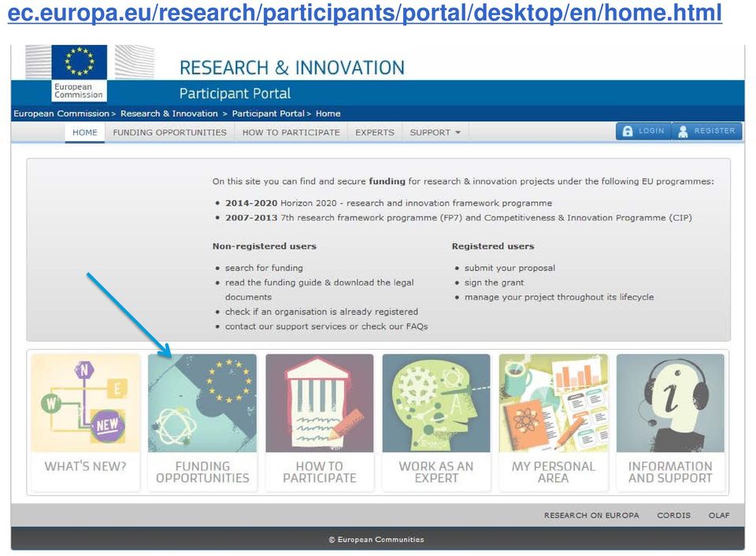This screenshot has width=756, height=556.
Task: Open the My Personal Area desk illustration
Action: tap(554, 403)
